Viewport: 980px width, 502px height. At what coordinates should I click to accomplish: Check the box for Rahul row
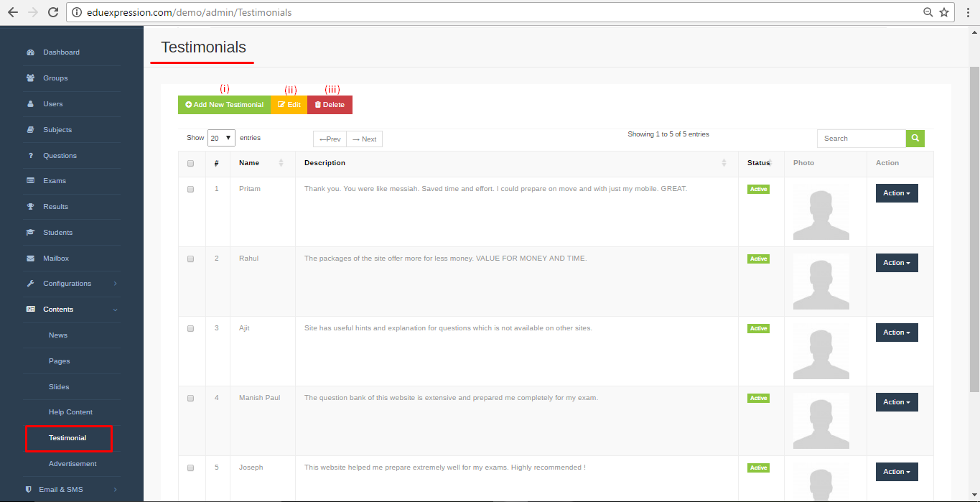tap(190, 259)
